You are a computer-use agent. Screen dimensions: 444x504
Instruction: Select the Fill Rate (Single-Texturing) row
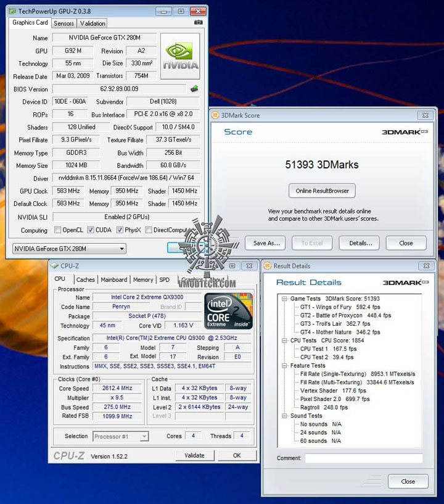(x=358, y=374)
